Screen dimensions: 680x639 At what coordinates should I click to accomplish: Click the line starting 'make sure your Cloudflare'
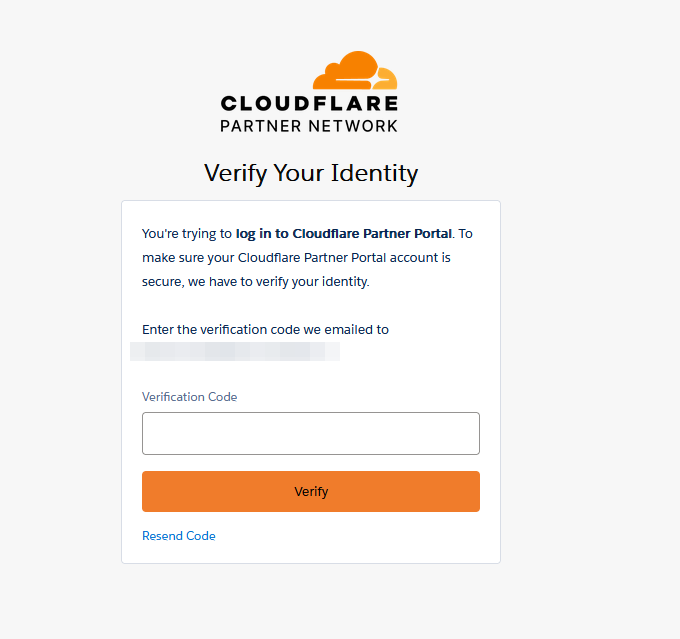click(297, 258)
